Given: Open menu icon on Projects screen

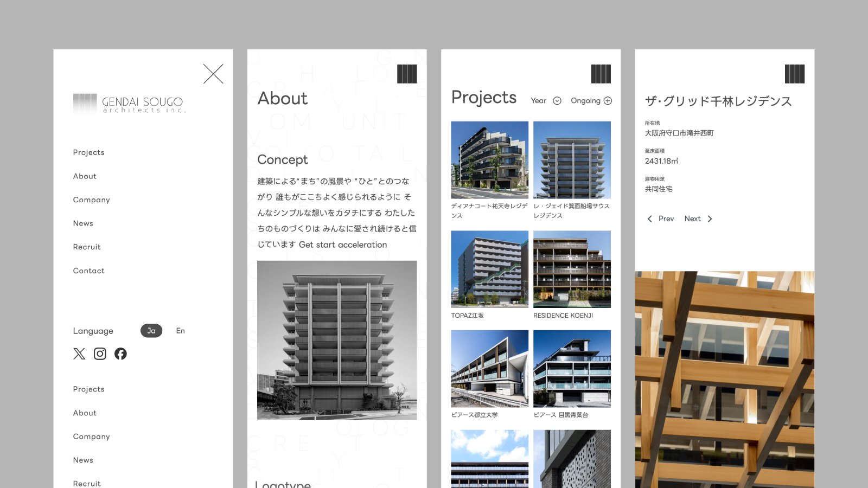Looking at the screenshot, I should tap(601, 74).
